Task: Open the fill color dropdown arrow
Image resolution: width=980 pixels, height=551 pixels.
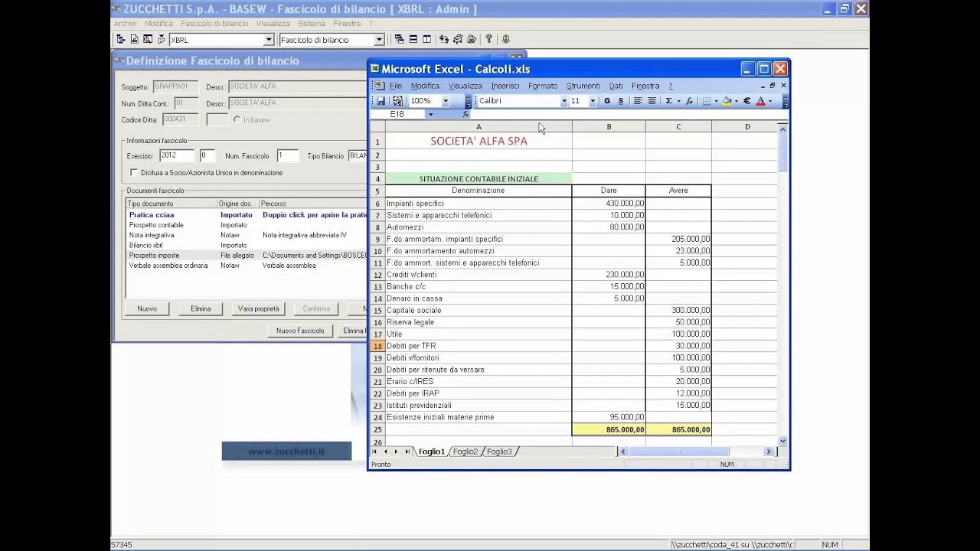Action: [x=736, y=101]
